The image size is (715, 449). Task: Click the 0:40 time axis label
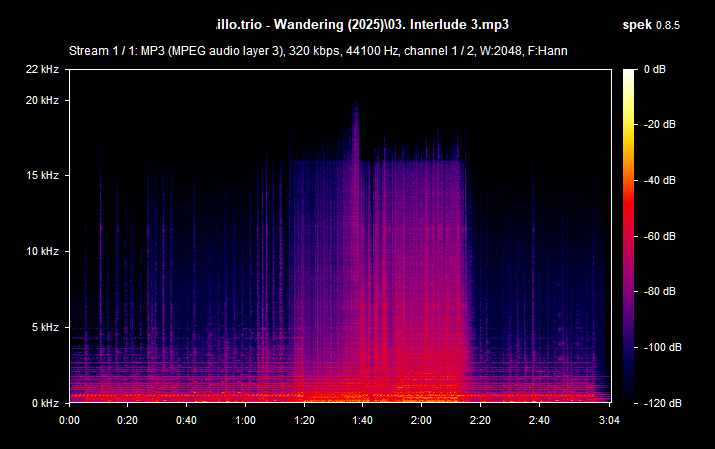186,420
